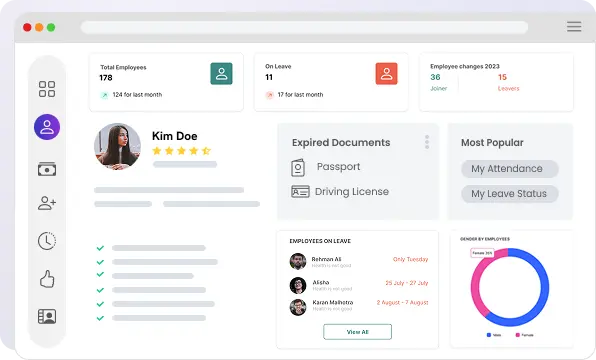This screenshot has height=360, width=596.
Task: Click Alisha's avatar in leave list
Action: (298, 285)
